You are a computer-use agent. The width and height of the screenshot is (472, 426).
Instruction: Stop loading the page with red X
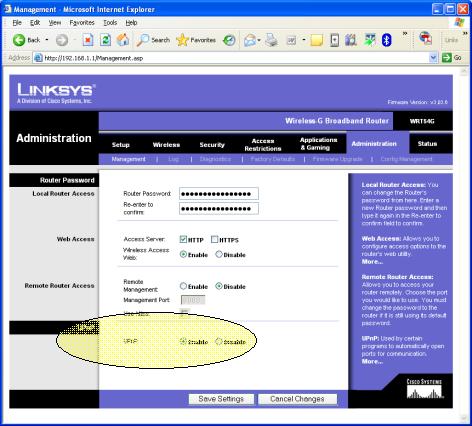(x=88, y=40)
